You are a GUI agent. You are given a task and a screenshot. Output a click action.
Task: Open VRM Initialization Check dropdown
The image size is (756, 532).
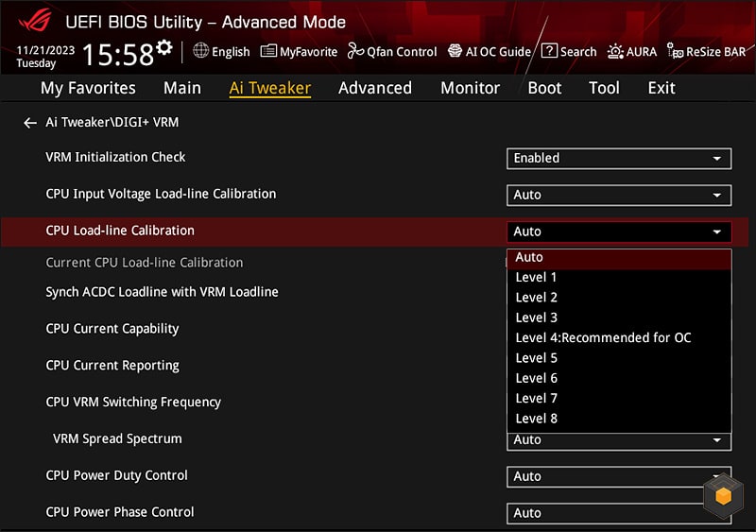coord(619,158)
